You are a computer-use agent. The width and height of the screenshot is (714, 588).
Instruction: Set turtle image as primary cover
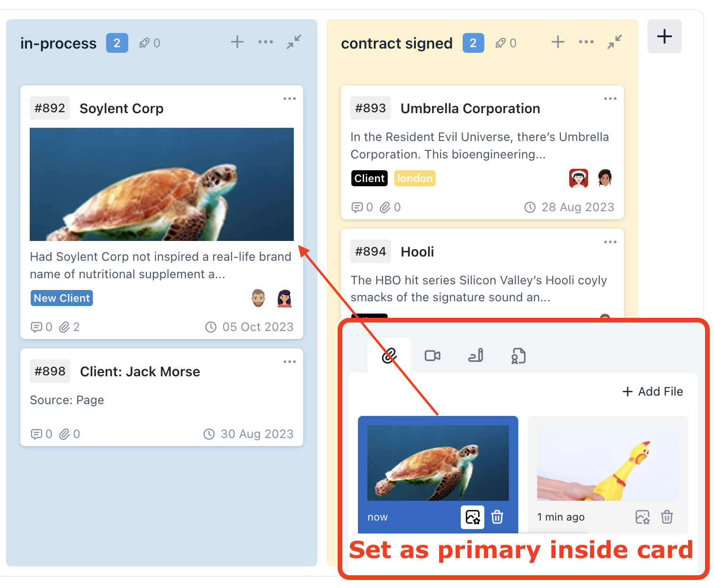coord(473,517)
